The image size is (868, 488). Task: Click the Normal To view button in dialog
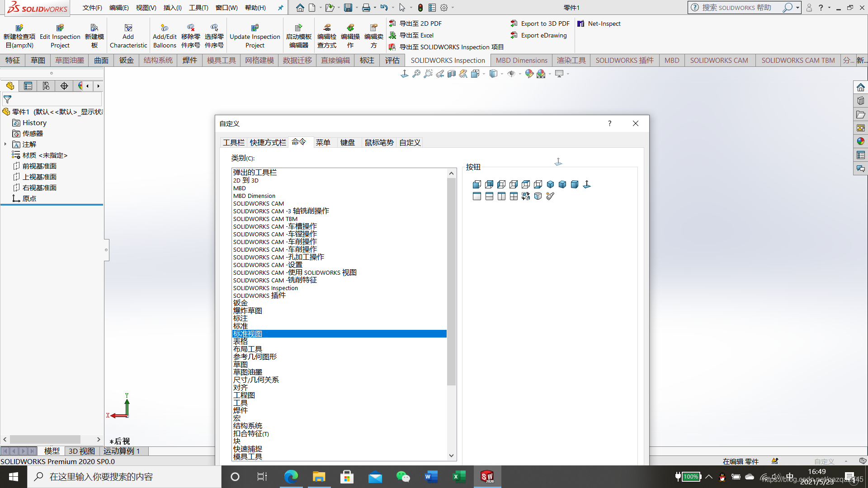pos(586,184)
